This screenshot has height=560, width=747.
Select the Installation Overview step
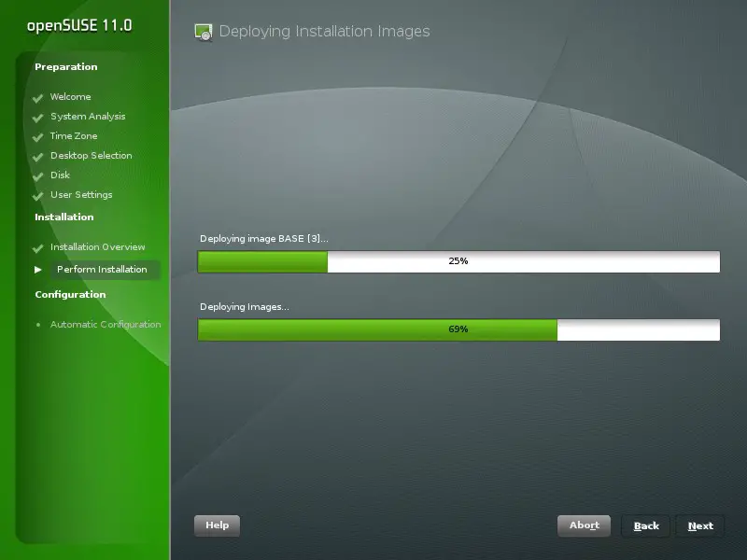point(98,246)
